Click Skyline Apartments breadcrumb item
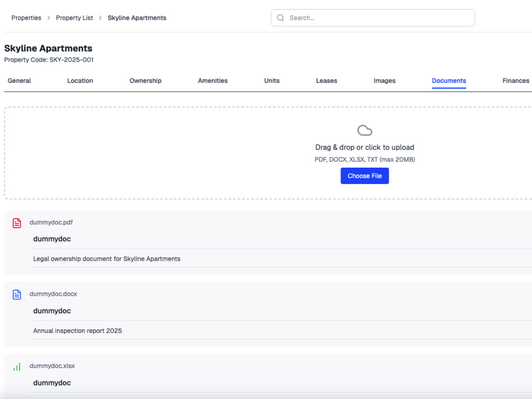The image size is (532, 399). 137,18
